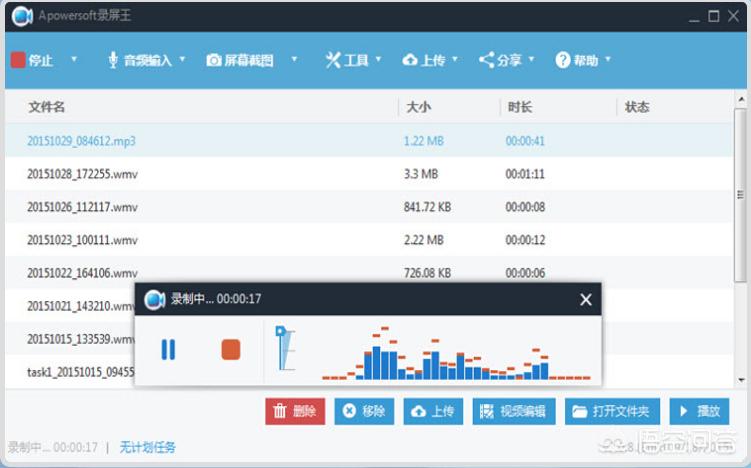Click the microphone audio input icon

pos(113,60)
